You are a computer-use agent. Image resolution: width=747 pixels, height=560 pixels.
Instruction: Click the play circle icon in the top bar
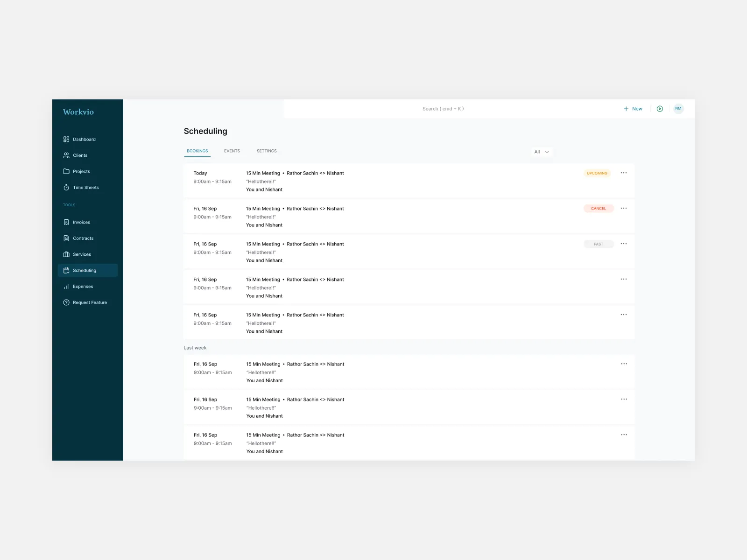(x=660, y=109)
